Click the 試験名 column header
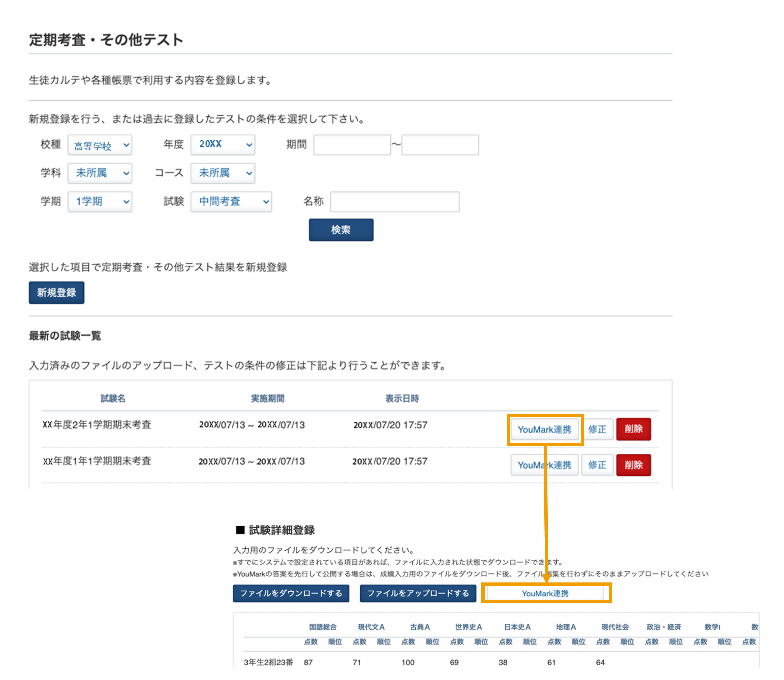Screen dimensions: 784x680 click(114, 398)
